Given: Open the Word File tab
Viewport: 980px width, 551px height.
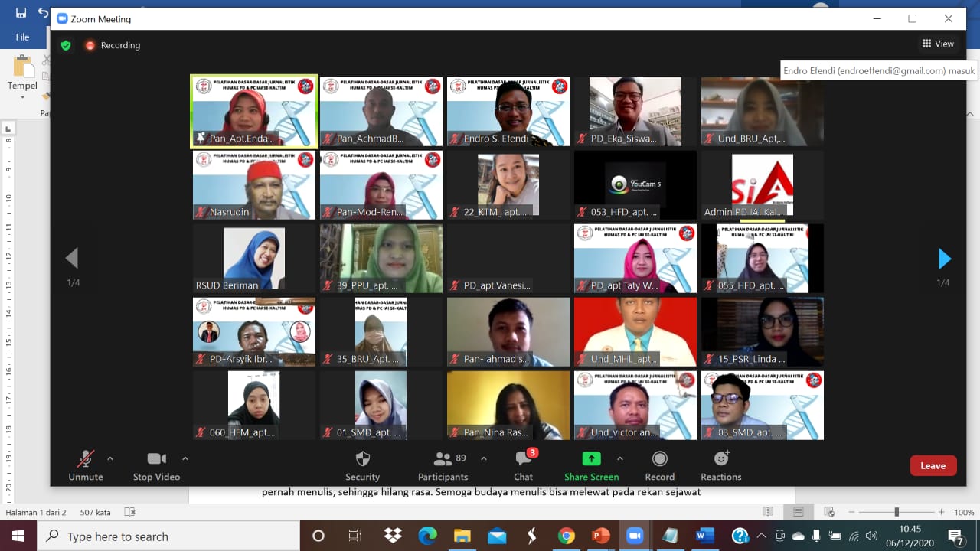Looking at the screenshot, I should click(22, 37).
